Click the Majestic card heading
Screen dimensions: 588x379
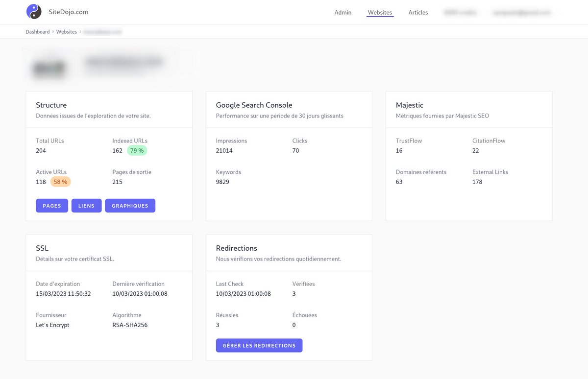tap(409, 105)
